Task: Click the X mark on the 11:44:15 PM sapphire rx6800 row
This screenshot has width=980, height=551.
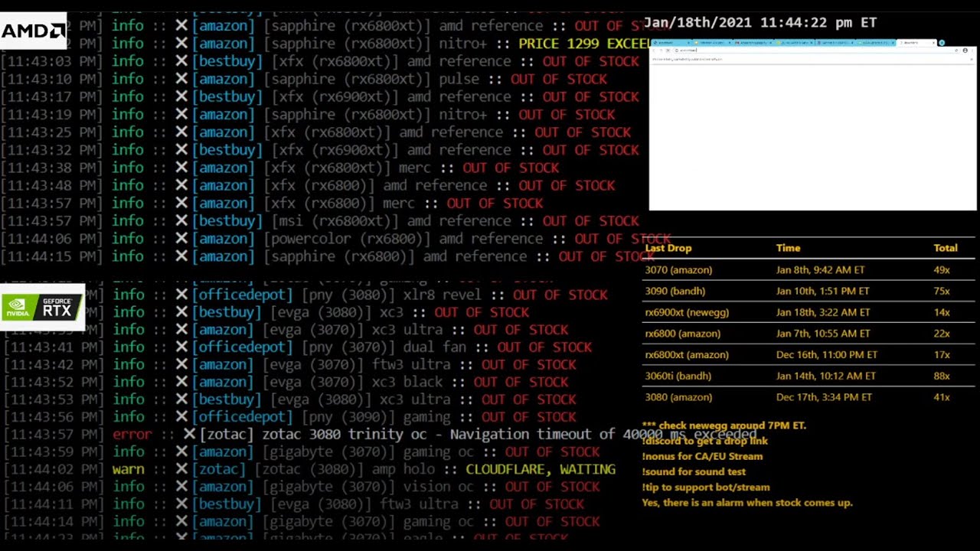Action: (181, 256)
